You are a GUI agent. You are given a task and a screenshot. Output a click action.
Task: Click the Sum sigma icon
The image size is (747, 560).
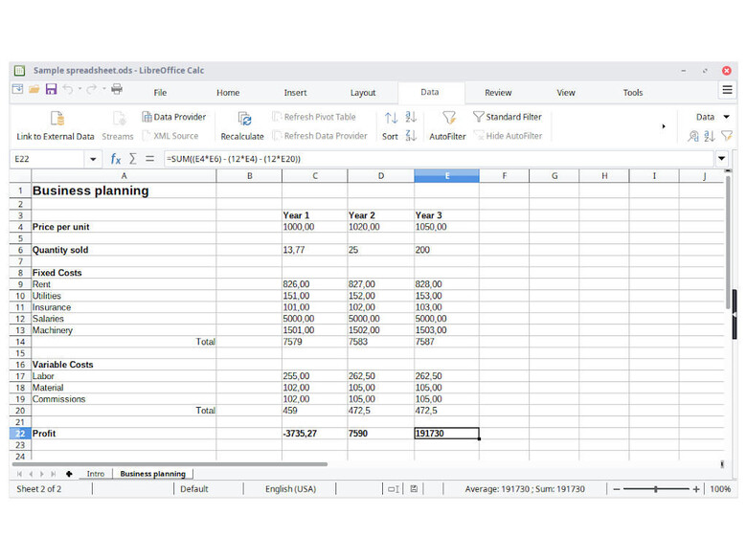point(133,159)
